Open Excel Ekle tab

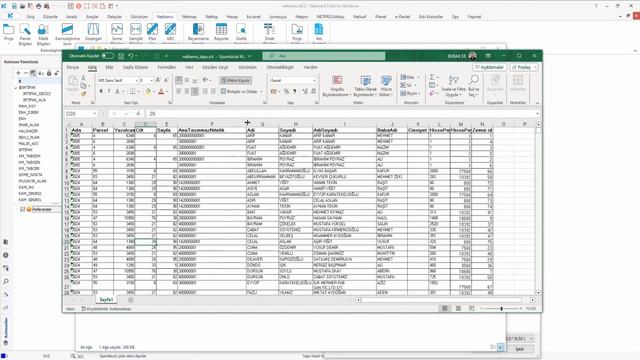point(109,67)
